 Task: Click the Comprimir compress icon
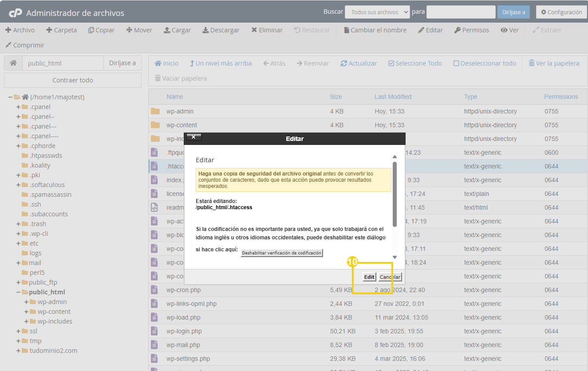[8, 45]
